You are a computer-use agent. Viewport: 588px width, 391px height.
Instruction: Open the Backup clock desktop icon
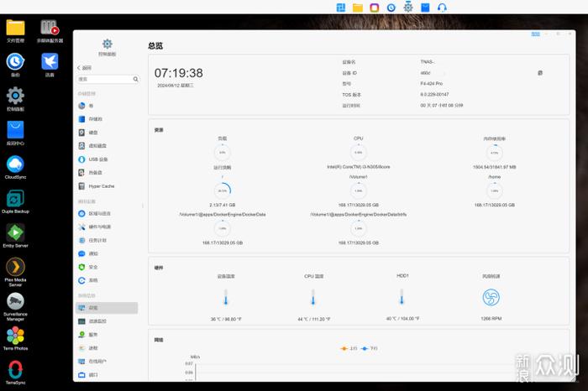[15, 65]
